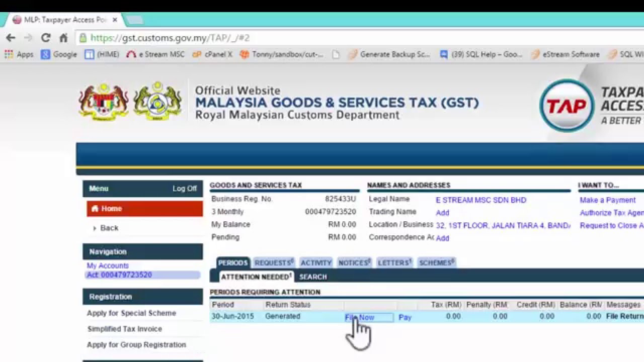This screenshot has width=644, height=362.
Task: Go Back via the menu link
Action: click(109, 228)
